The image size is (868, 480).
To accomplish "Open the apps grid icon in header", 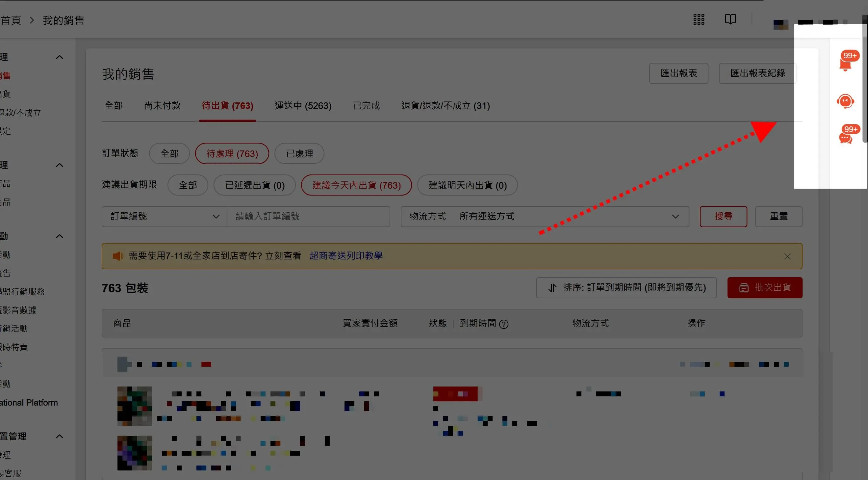I will tap(699, 19).
